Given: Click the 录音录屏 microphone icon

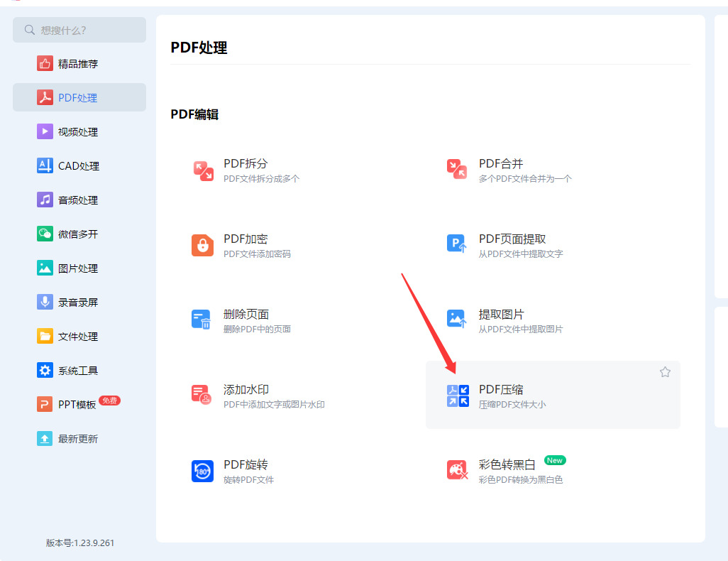Looking at the screenshot, I should 45,302.
